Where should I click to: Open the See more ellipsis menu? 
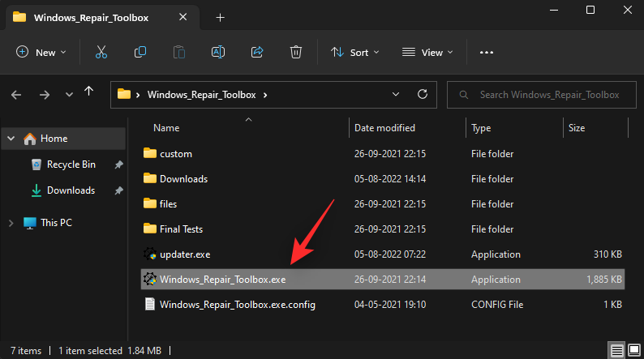point(487,52)
